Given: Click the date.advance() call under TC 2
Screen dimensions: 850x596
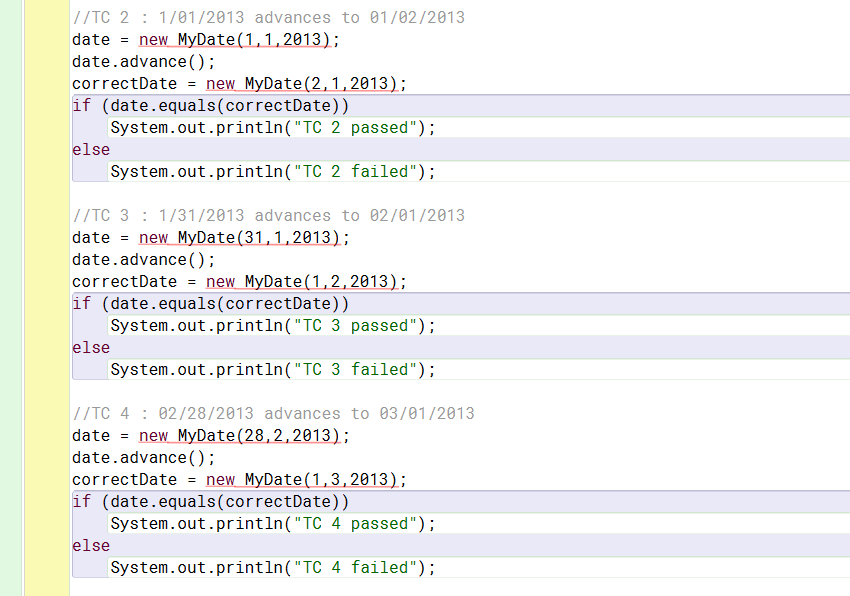Looking at the screenshot, I should click(x=130, y=61).
